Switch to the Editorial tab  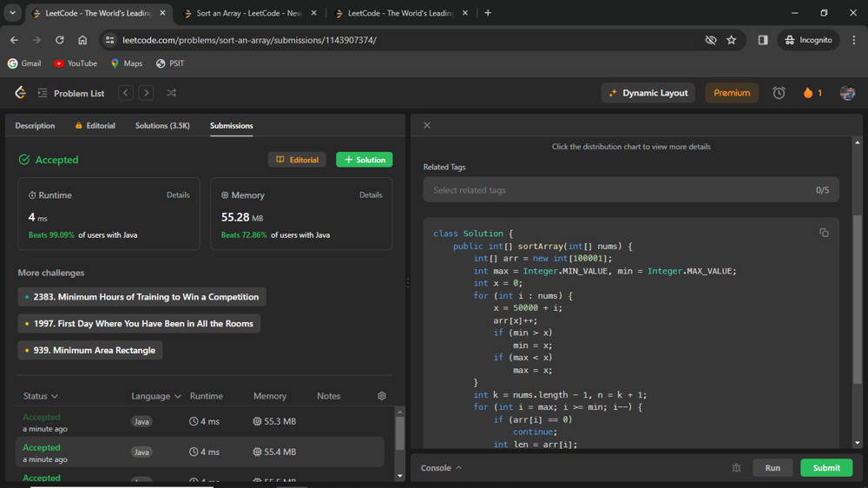coord(95,126)
